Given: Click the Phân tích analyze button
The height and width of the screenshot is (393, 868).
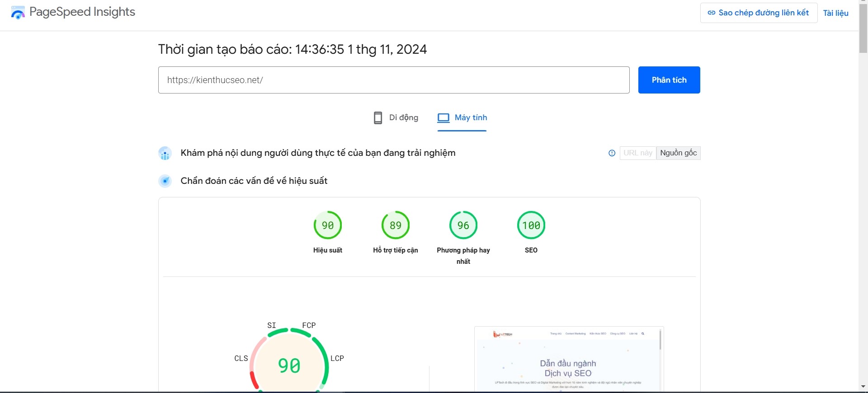Looking at the screenshot, I should (x=669, y=80).
